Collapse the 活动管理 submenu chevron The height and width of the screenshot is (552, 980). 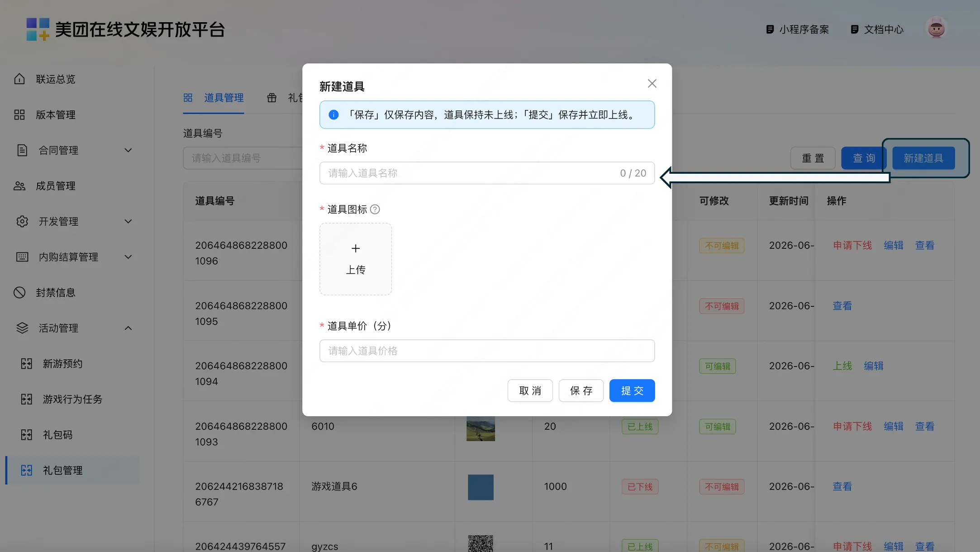128,328
